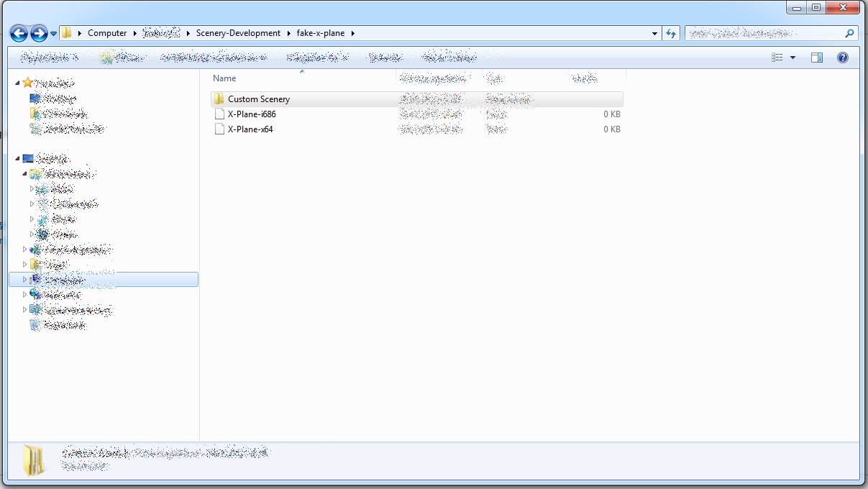The image size is (868, 489).
Task: Jump to the Computer breadcrumb
Action: [x=107, y=33]
